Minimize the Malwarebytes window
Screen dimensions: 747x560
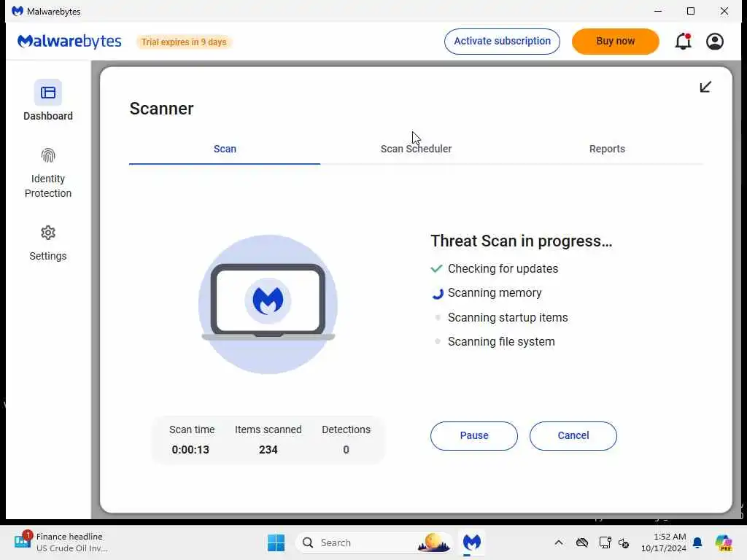point(658,11)
